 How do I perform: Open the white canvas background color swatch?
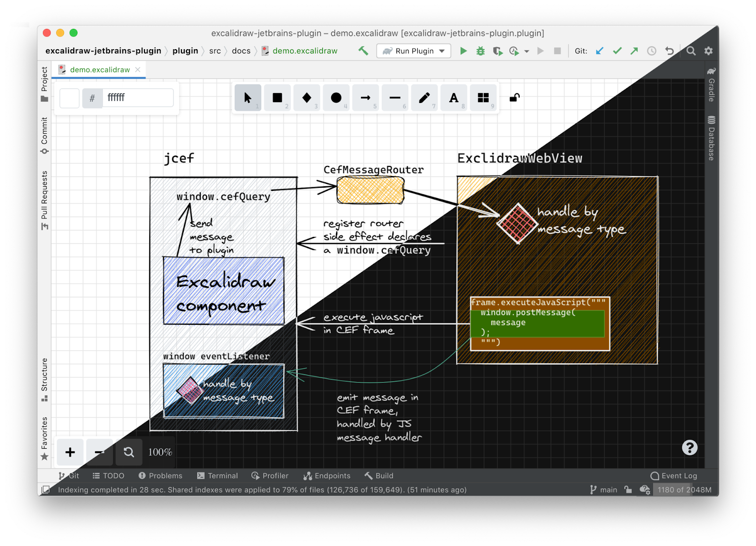pyautogui.click(x=69, y=98)
